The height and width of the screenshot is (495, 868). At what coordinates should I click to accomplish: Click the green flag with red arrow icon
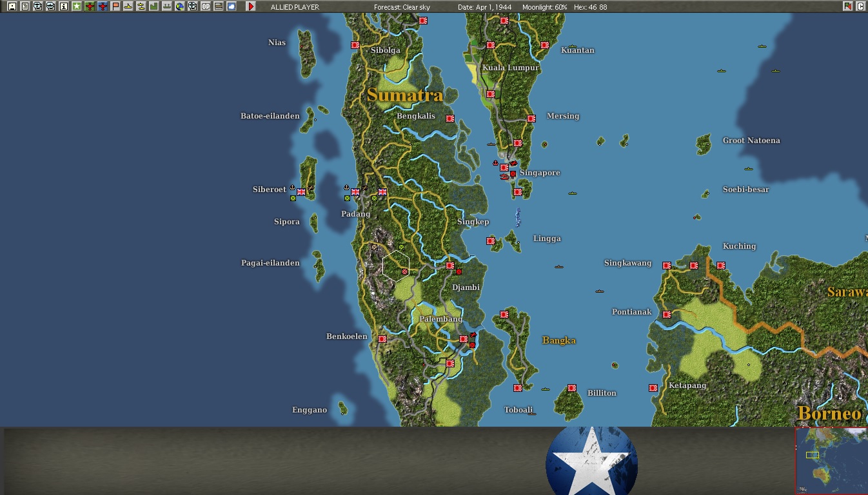(x=847, y=6)
